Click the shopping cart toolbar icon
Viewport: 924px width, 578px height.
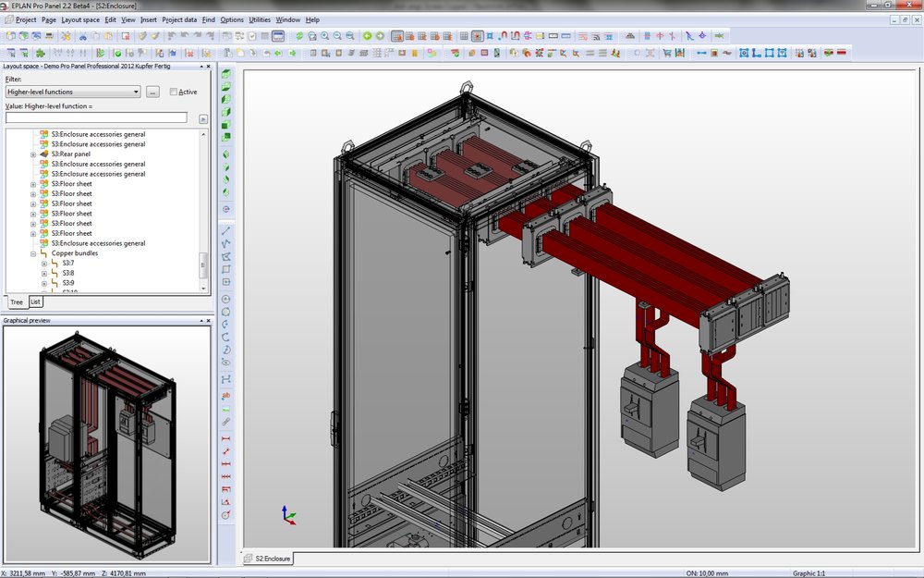tap(666, 53)
